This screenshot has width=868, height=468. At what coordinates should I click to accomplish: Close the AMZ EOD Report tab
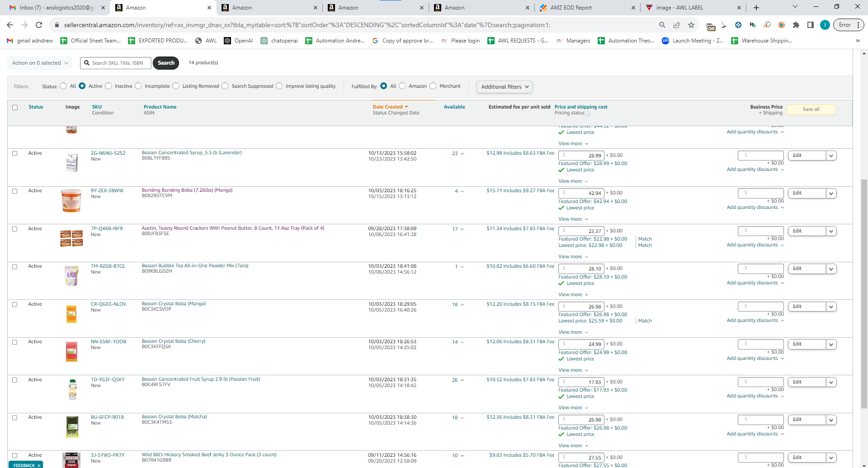coord(633,8)
